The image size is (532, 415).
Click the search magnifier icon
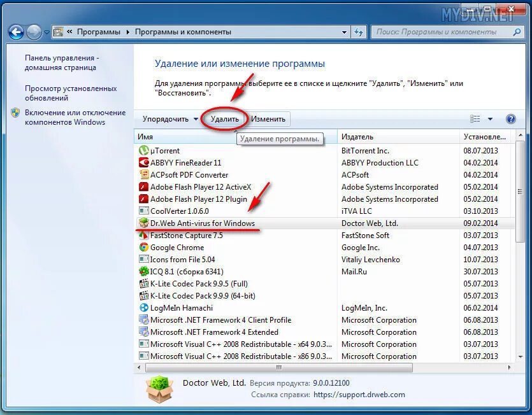517,32
